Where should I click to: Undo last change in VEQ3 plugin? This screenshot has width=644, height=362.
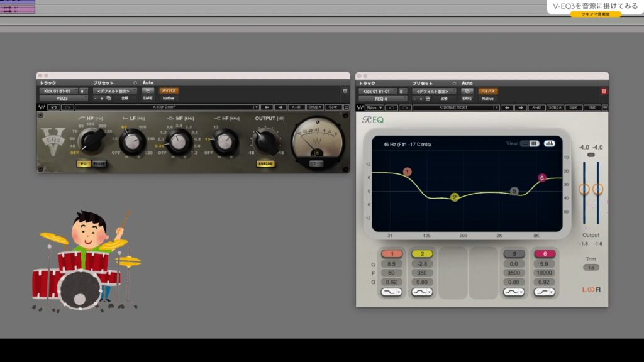[x=54, y=107]
